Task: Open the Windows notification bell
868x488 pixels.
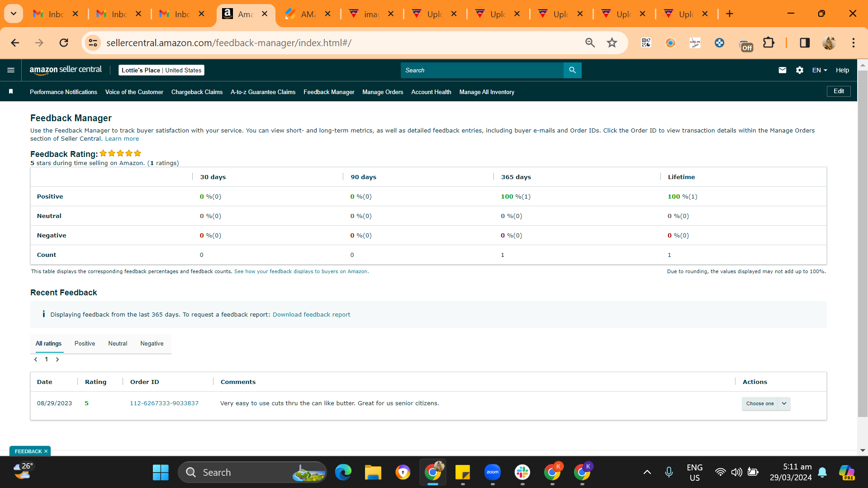Action: pos(822,472)
